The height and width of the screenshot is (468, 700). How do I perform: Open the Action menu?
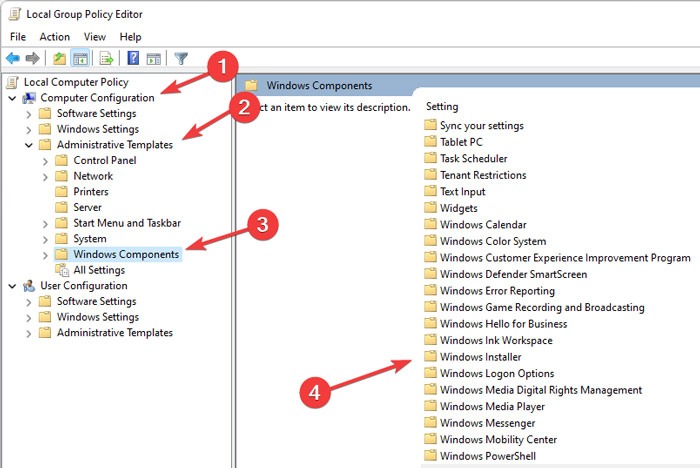(x=54, y=37)
